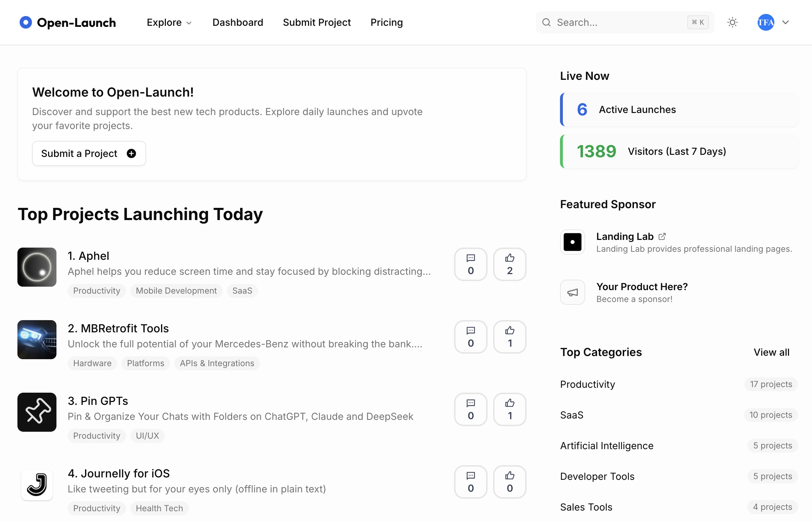The image size is (812, 521).
Task: Open comments for Pin GPTs
Action: pyautogui.click(x=470, y=409)
